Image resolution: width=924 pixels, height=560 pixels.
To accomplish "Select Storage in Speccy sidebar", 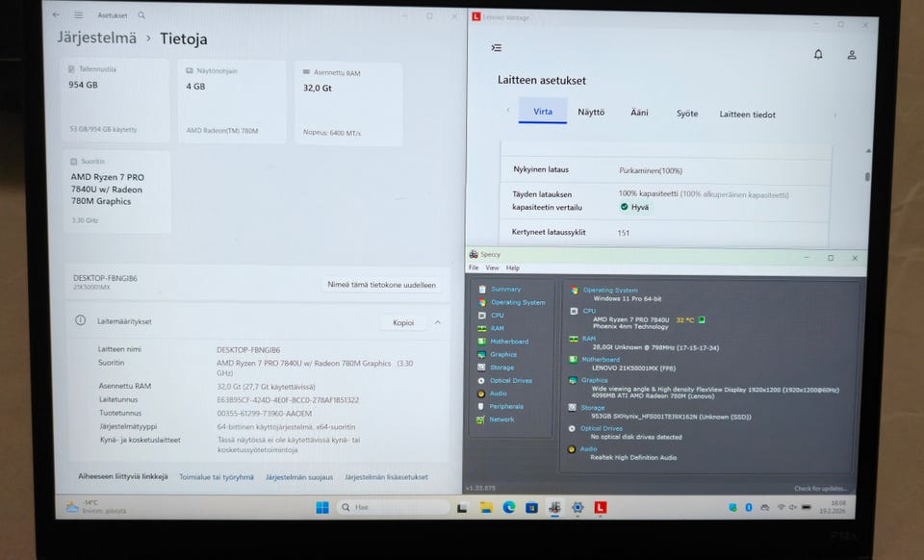I will pos(502,368).
